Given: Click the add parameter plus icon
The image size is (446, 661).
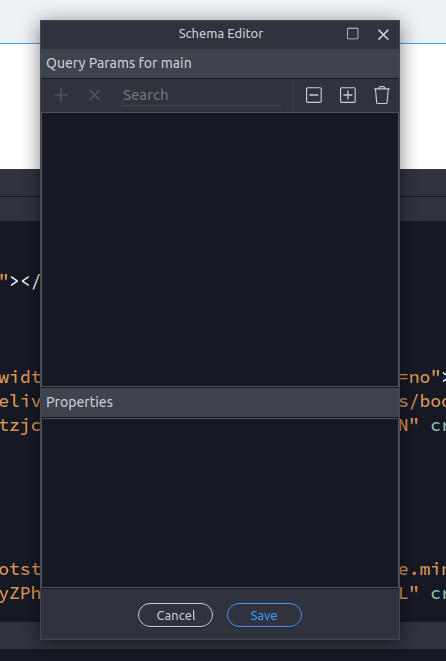Looking at the screenshot, I should tap(61, 95).
